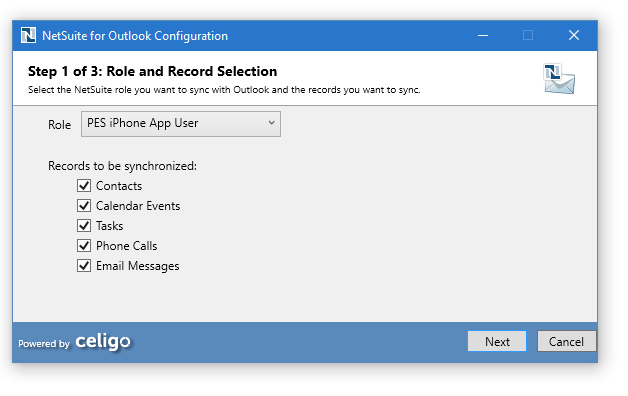
Task: Minimize the NetSuite for Outlook Configuration window
Action: coord(483,36)
